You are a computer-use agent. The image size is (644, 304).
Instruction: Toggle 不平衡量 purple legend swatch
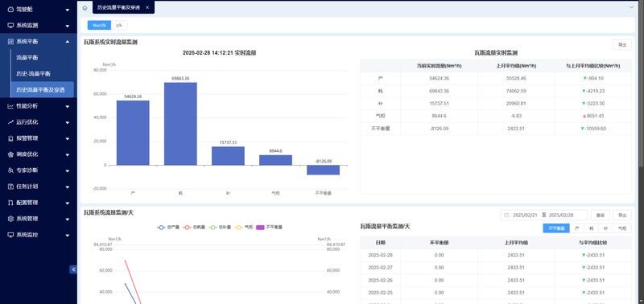point(260,227)
